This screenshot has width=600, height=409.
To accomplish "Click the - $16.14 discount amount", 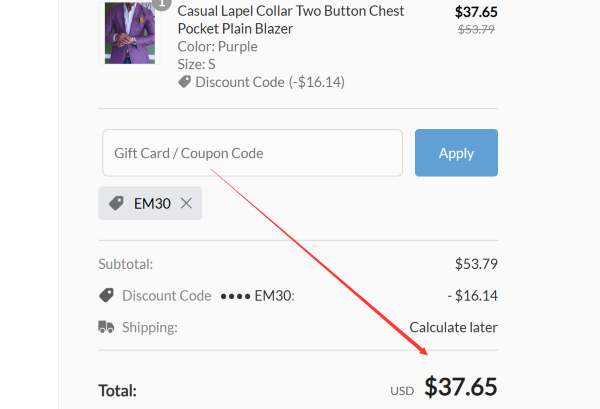I will click(472, 295).
